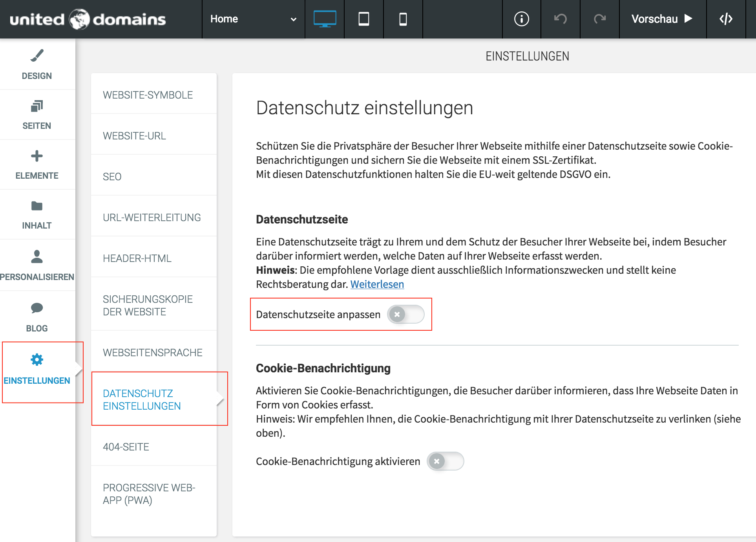Open the Design brush panel
756x542 pixels.
(x=37, y=64)
